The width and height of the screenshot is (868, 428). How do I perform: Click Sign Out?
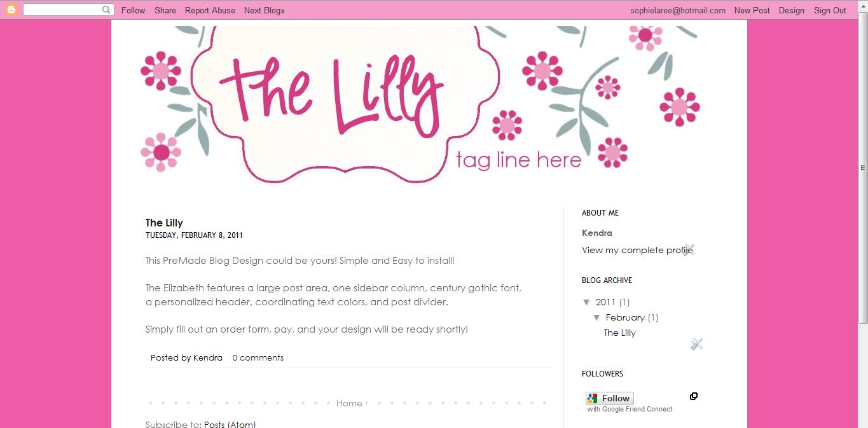(x=830, y=10)
